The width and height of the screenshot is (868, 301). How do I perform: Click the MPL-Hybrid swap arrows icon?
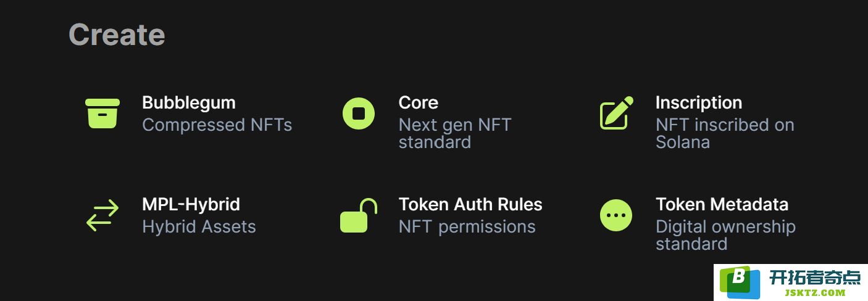point(102,215)
